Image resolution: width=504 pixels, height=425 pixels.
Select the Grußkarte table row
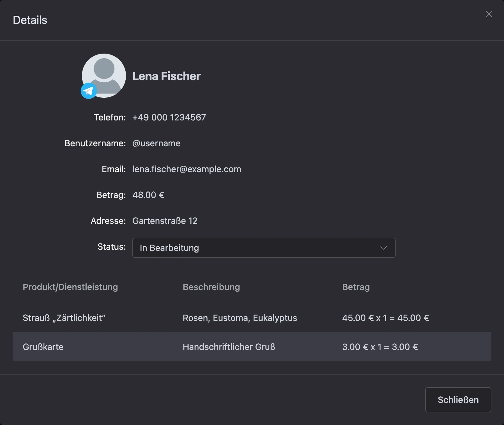252,346
